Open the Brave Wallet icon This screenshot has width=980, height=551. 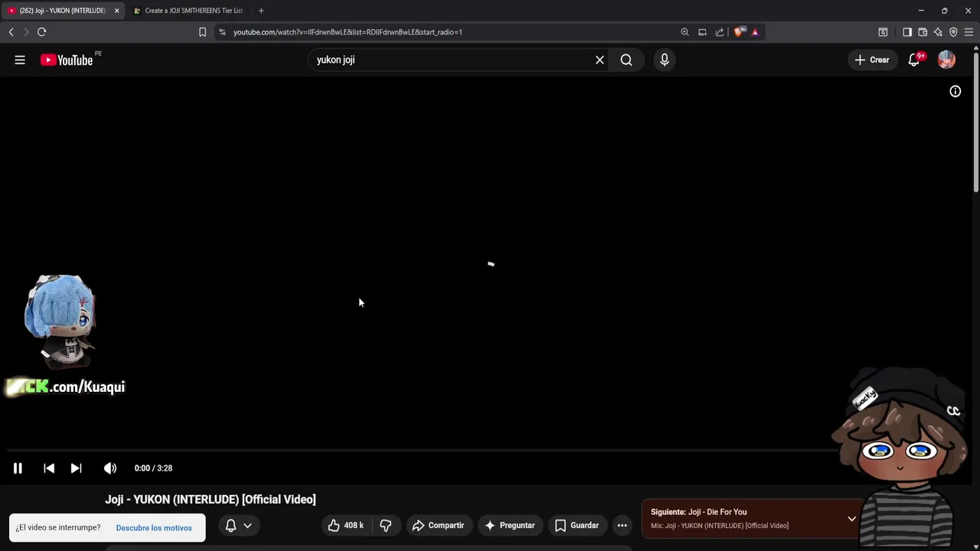(923, 32)
